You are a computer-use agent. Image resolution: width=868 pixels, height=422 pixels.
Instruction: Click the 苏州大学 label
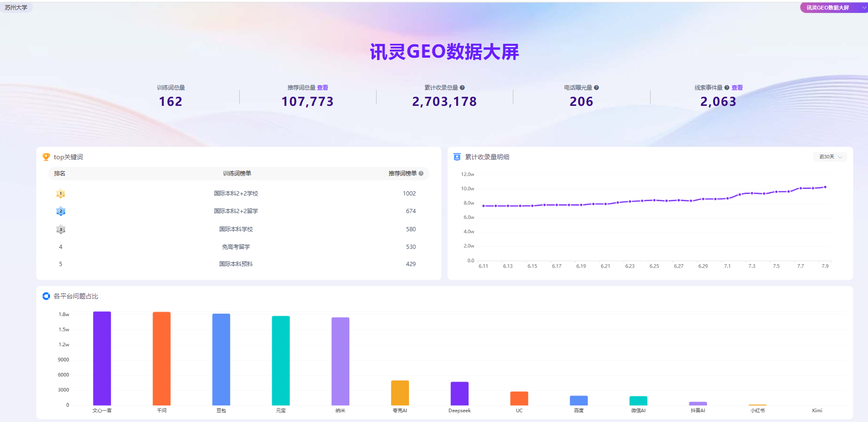tap(16, 8)
